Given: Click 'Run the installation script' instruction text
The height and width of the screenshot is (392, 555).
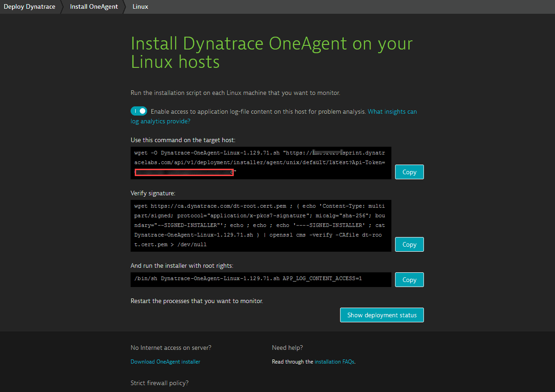Looking at the screenshot, I should tap(236, 93).
